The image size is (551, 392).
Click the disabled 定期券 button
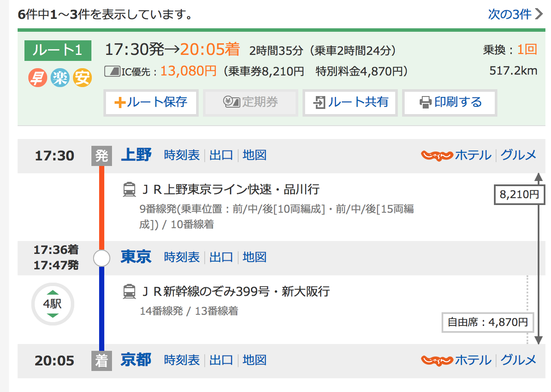[x=250, y=103]
